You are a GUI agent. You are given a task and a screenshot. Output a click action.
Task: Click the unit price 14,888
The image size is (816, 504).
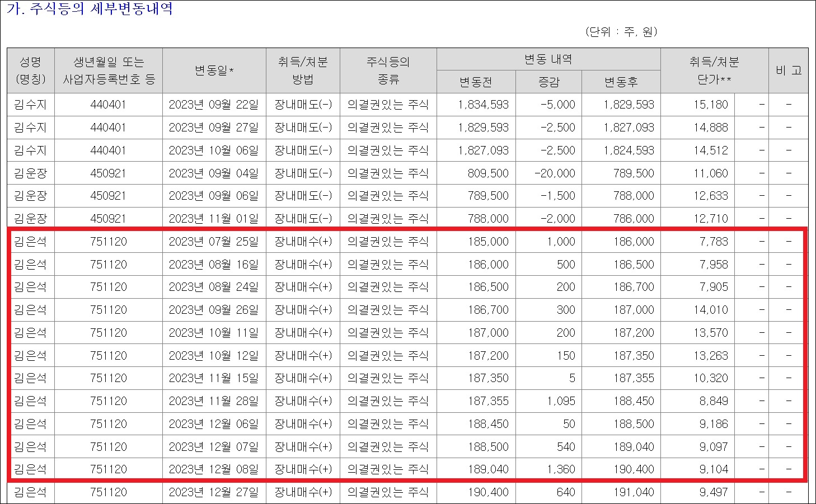tap(711, 128)
